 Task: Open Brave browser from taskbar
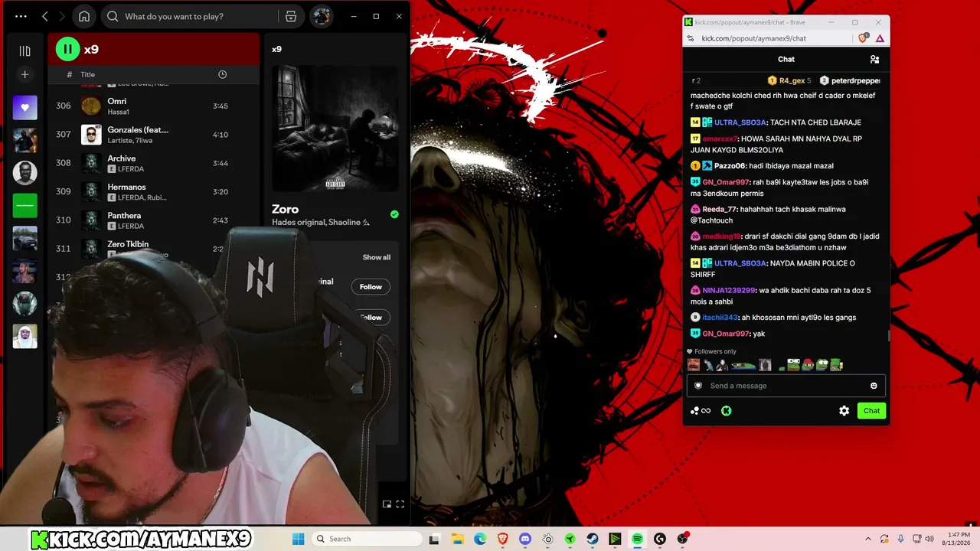502,539
